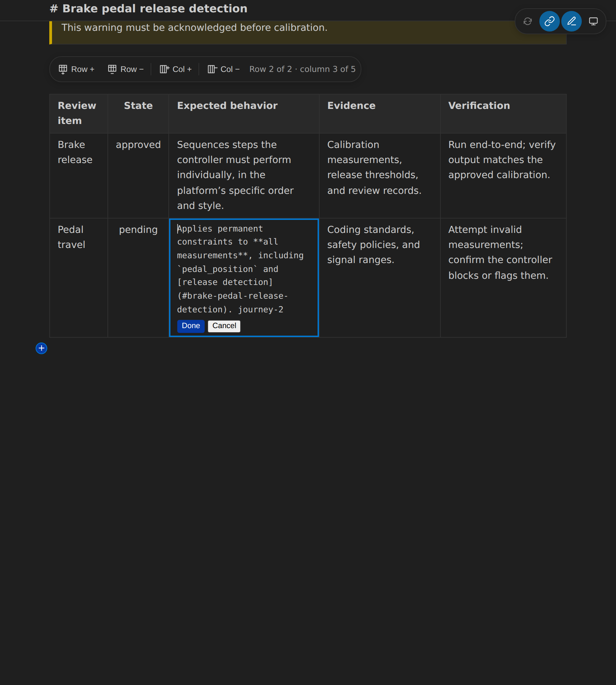Toggle the link icon button
The height and width of the screenshot is (685, 616).
pyautogui.click(x=549, y=21)
